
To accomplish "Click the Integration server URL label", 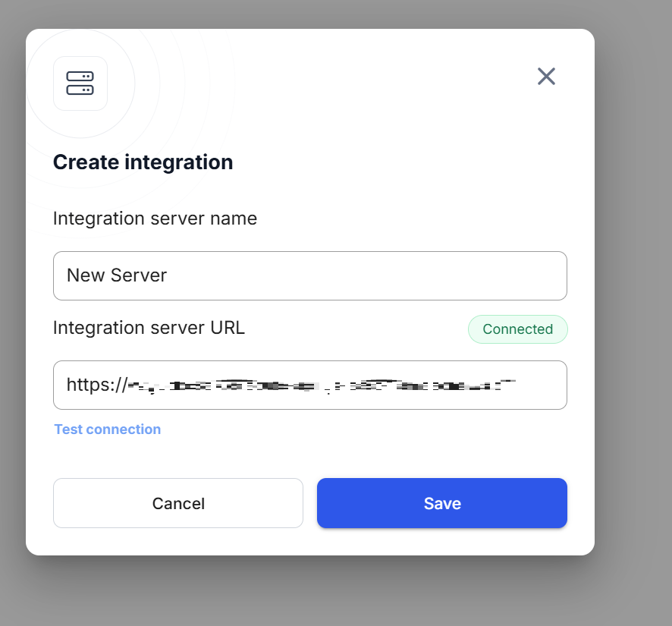I will [x=149, y=328].
